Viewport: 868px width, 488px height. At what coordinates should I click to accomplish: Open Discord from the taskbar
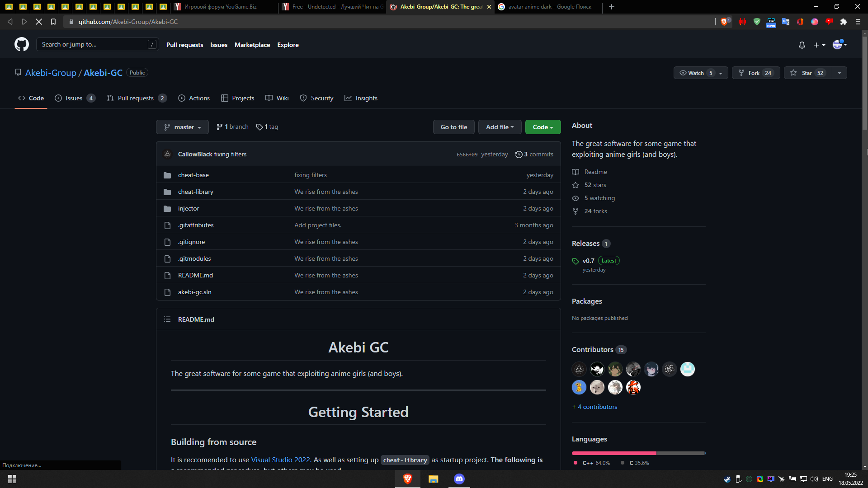(459, 479)
